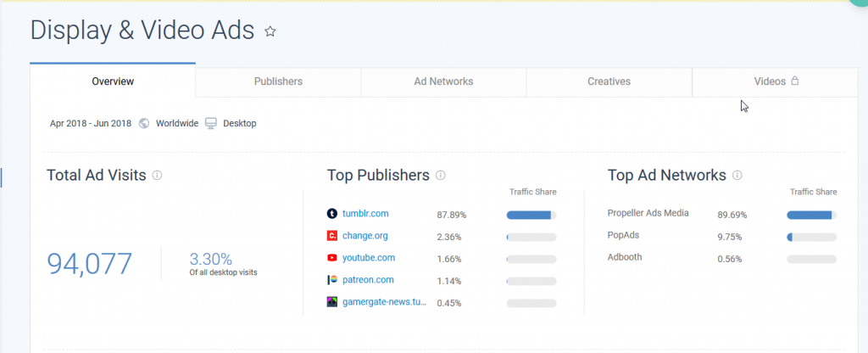Click the desktop monitor icon

click(211, 124)
